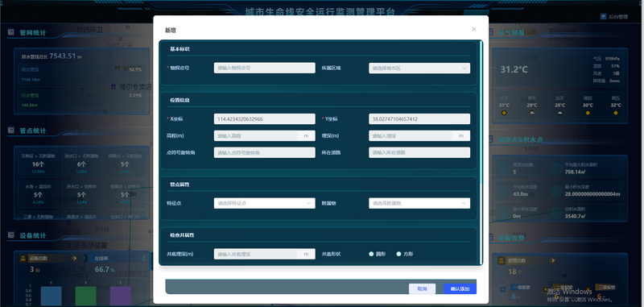Click the 设备告警 panel icon
The image size is (644, 307).
pyautogui.click(x=490, y=238)
